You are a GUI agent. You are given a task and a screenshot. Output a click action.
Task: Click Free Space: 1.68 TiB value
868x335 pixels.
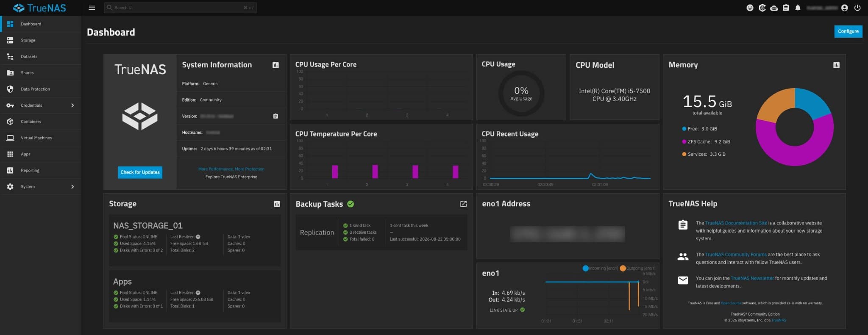tap(189, 244)
